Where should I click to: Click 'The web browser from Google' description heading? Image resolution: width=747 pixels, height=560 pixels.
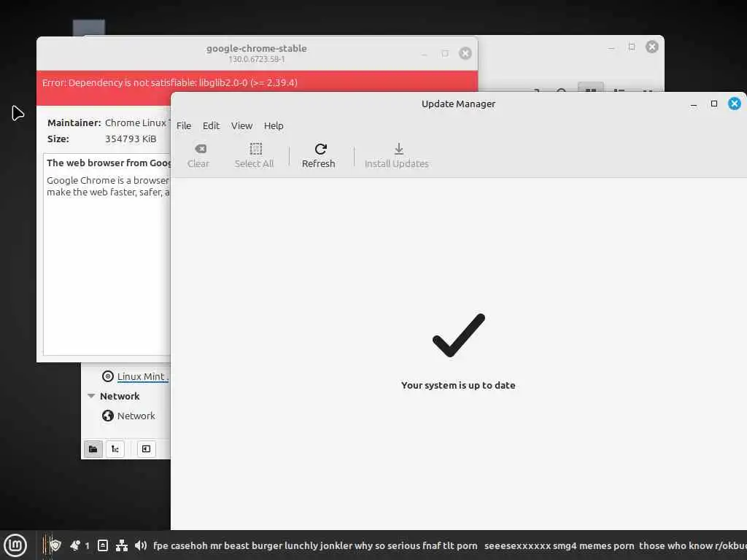tap(109, 163)
